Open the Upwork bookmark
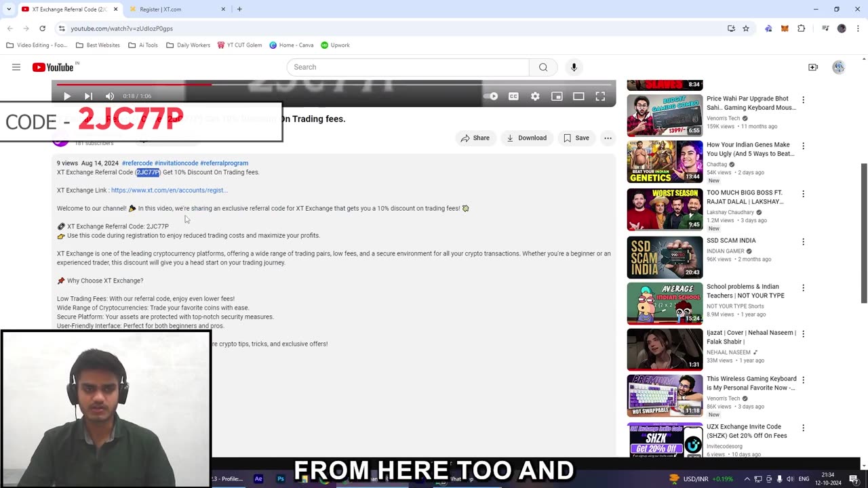Image resolution: width=868 pixels, height=488 pixels. 335,45
